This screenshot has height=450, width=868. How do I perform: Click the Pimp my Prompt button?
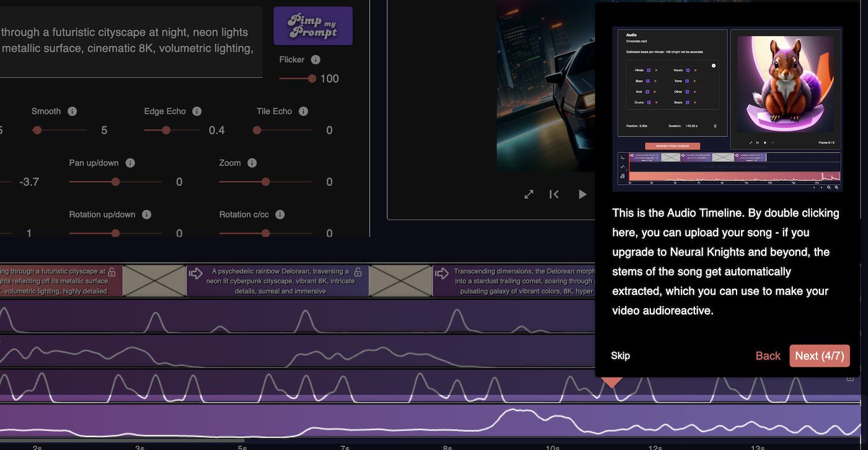coord(313,26)
